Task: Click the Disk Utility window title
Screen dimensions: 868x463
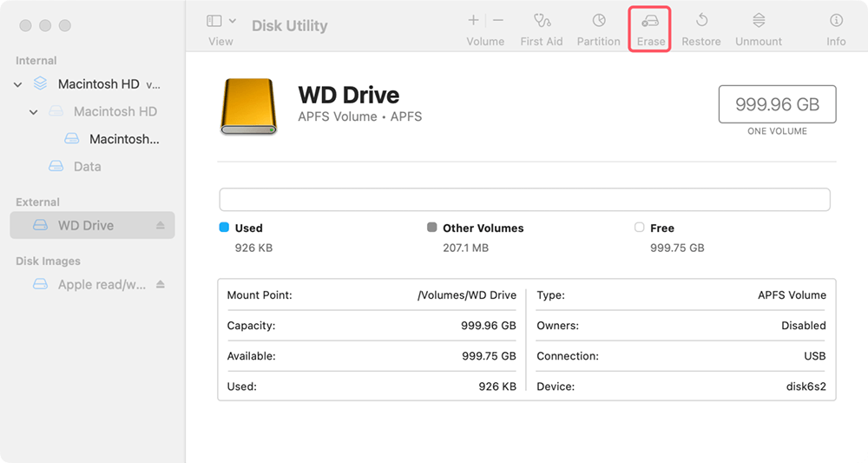Action: click(290, 26)
